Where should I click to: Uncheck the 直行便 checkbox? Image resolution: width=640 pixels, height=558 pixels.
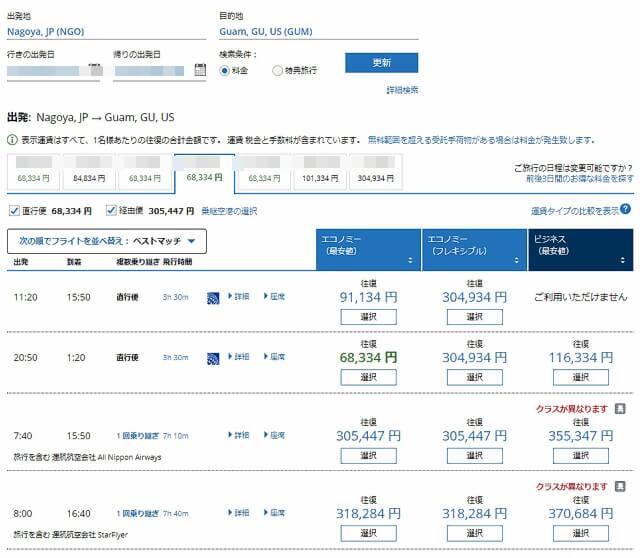tap(13, 211)
